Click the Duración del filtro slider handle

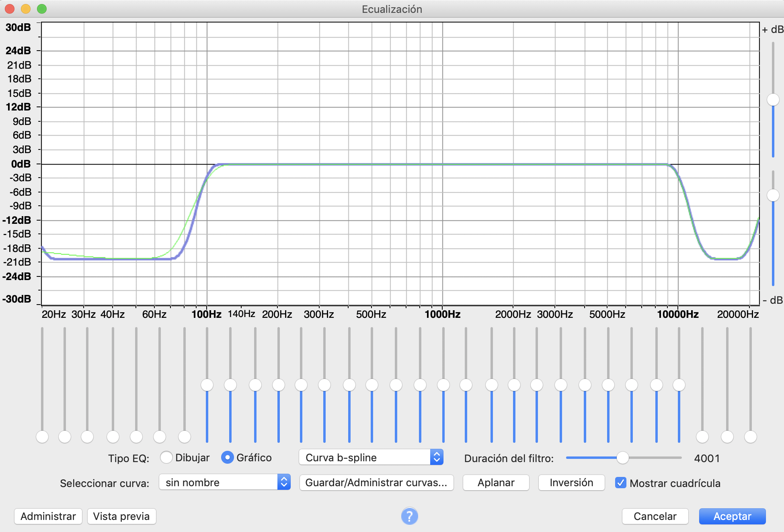[622, 458]
